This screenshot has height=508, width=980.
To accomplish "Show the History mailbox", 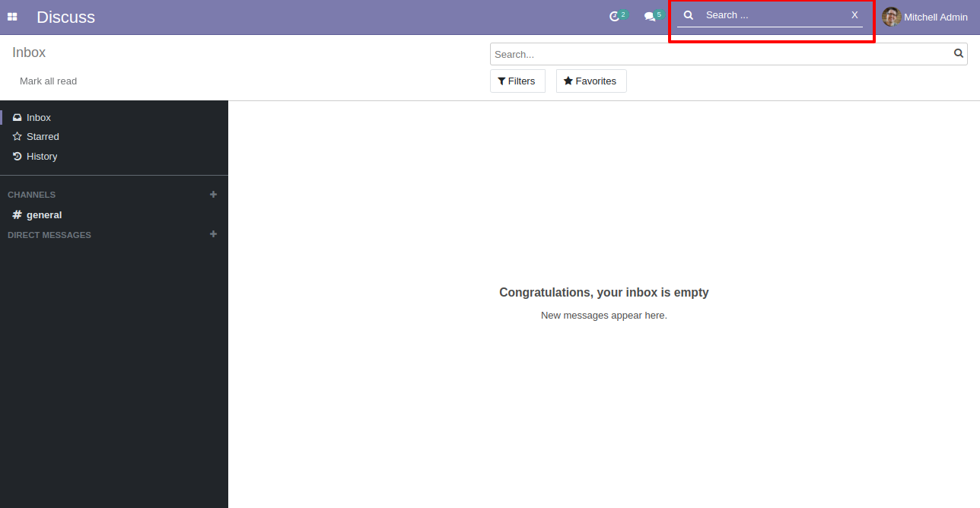I will [x=42, y=157].
